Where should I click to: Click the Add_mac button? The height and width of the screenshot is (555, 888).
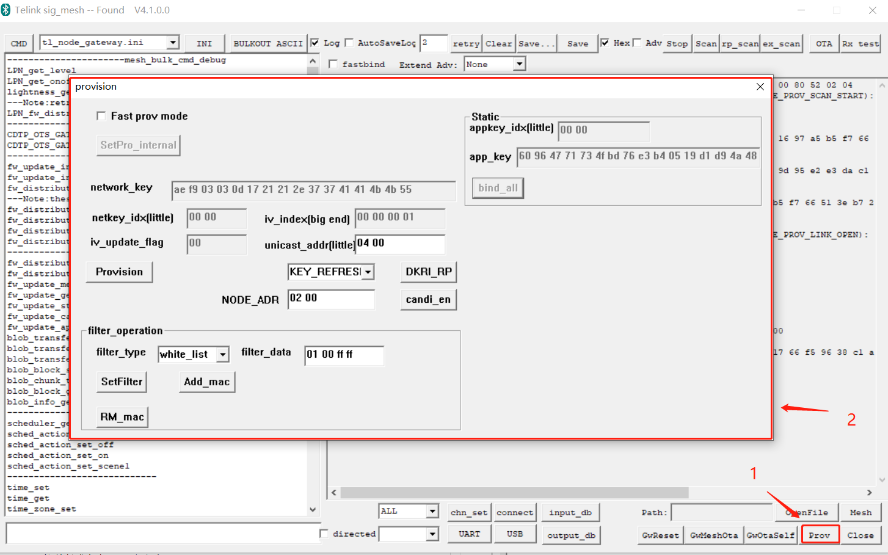click(x=206, y=382)
